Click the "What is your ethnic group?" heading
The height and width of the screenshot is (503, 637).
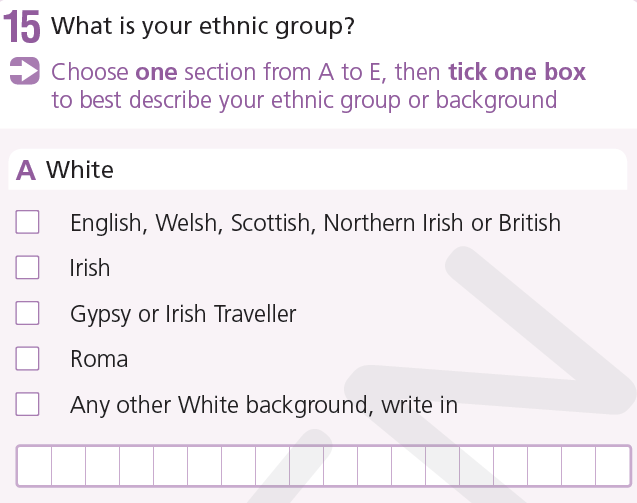coord(203,26)
